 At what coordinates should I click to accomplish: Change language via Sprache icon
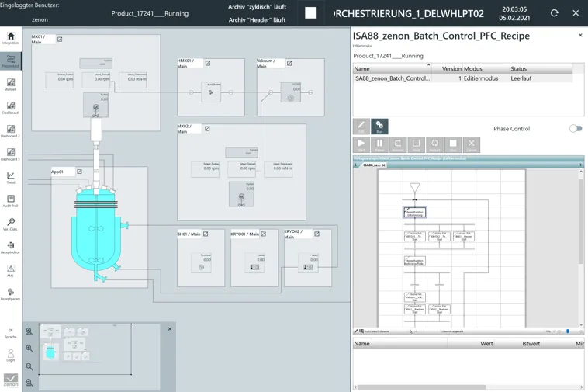(11, 333)
